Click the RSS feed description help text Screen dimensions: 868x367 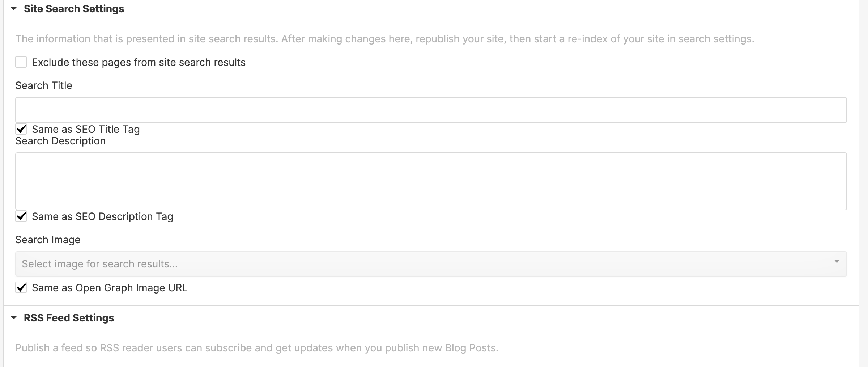click(256, 348)
